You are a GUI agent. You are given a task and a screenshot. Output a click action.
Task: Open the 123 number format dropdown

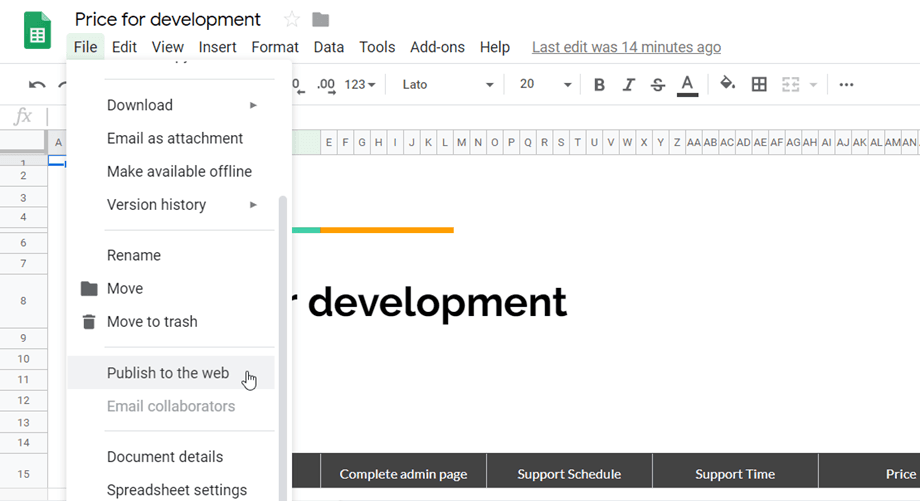(359, 85)
